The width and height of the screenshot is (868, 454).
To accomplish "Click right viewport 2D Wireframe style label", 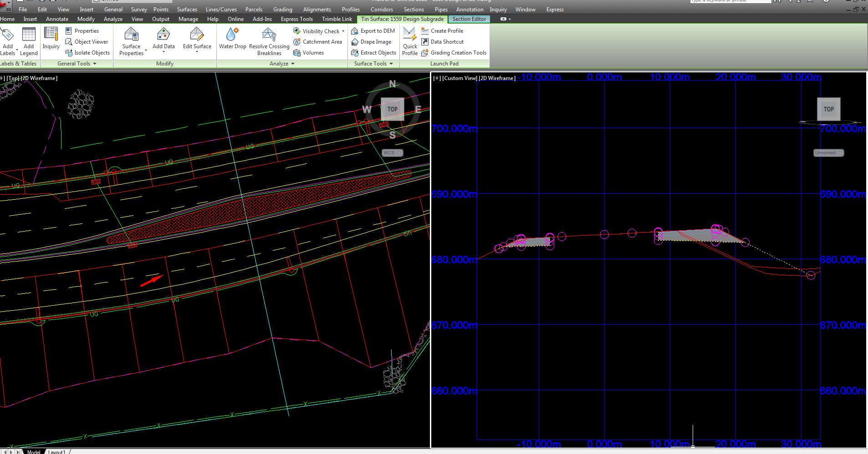I will coord(496,78).
